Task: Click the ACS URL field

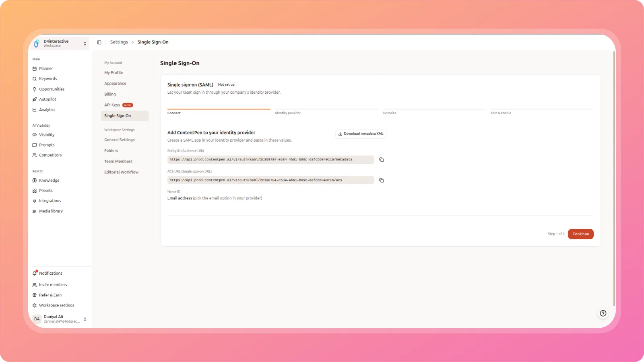Action: click(x=270, y=180)
